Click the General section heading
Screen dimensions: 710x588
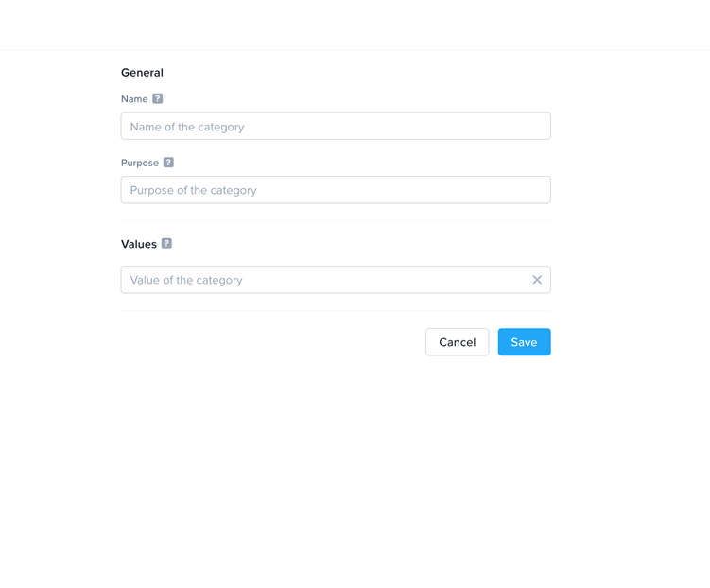[x=142, y=73]
